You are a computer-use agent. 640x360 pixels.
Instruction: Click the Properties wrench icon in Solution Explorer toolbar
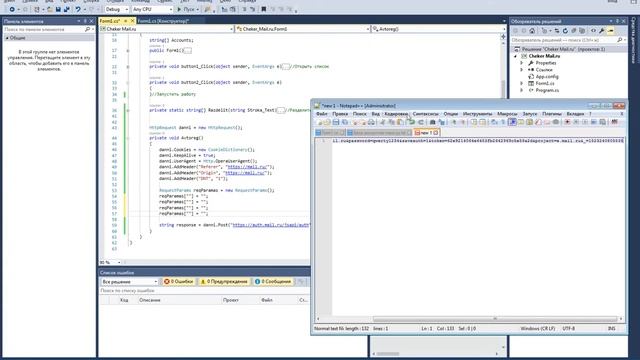click(x=602, y=31)
